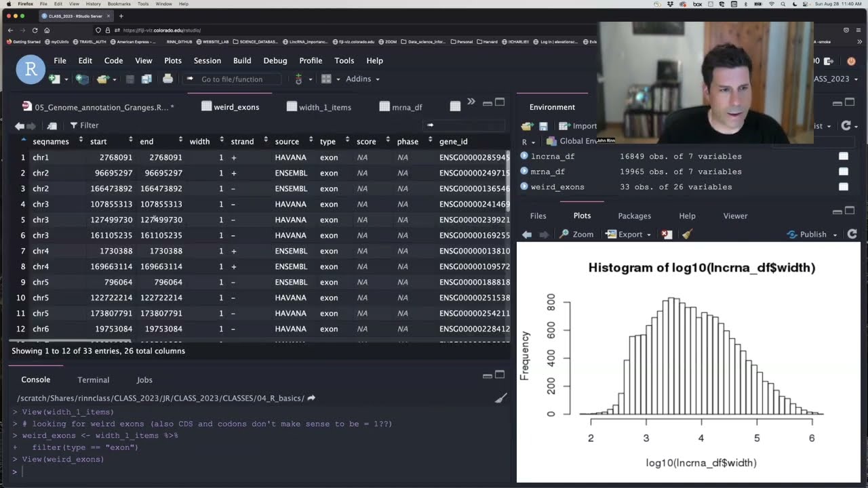This screenshot has height=488, width=868.
Task: Click the save all documents icon
Action: coord(146,79)
